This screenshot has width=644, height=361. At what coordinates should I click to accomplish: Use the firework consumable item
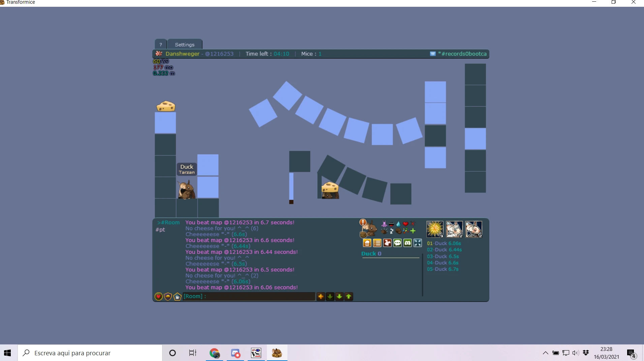pyautogui.click(x=435, y=229)
